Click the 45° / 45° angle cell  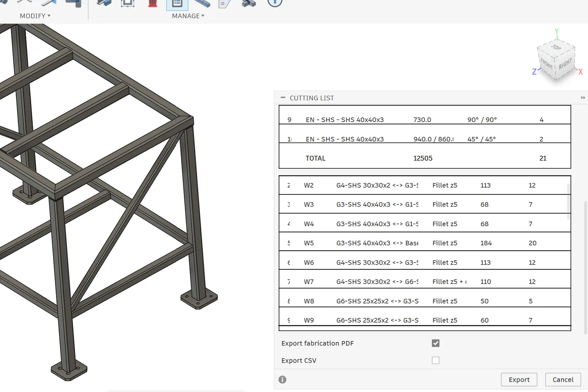(482, 139)
